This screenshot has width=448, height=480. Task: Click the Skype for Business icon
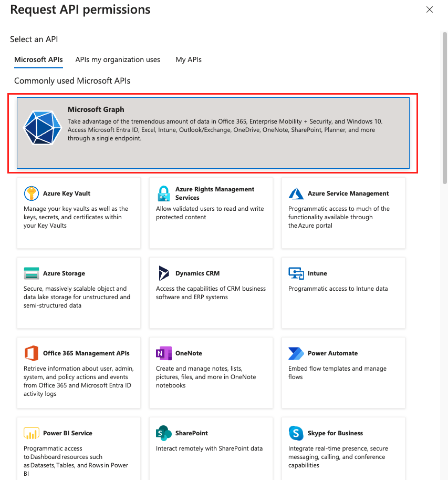pos(296,433)
